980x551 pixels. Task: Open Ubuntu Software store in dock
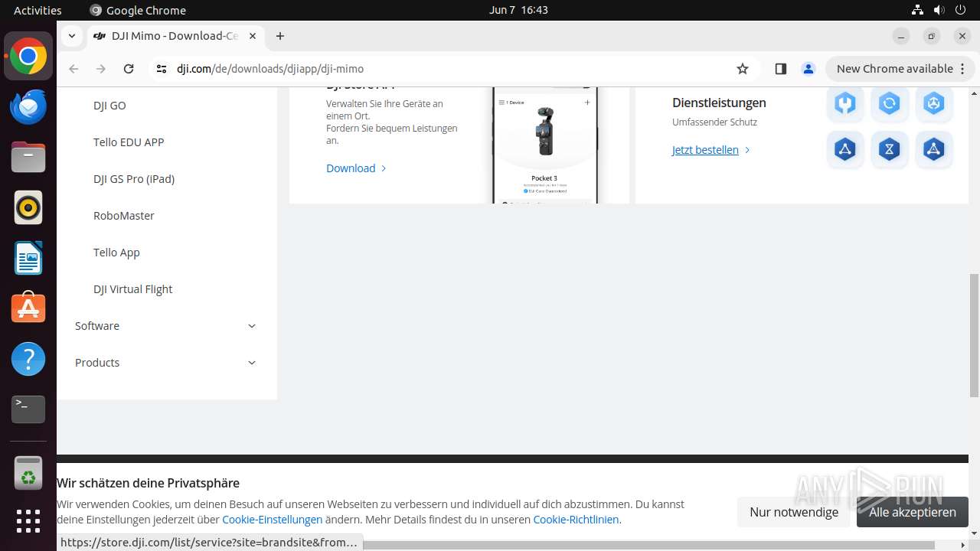point(28,308)
